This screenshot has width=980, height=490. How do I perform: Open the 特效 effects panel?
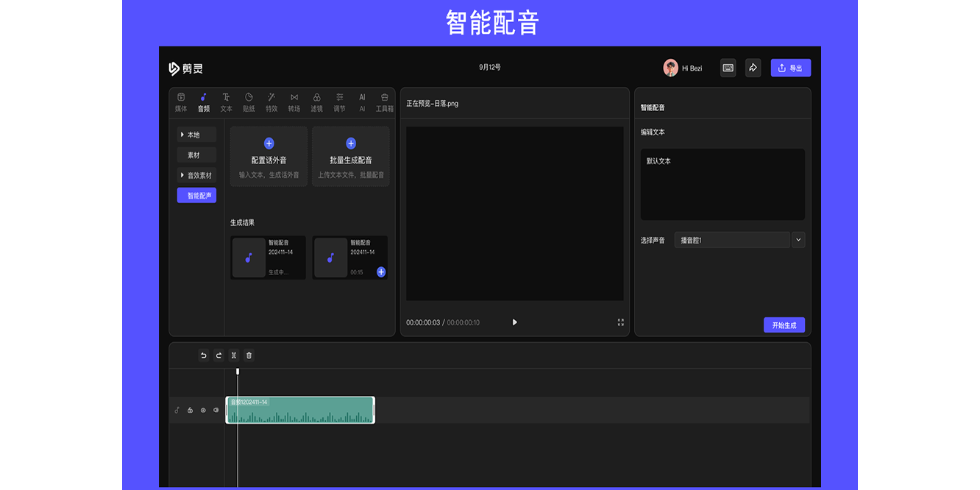pyautogui.click(x=271, y=102)
